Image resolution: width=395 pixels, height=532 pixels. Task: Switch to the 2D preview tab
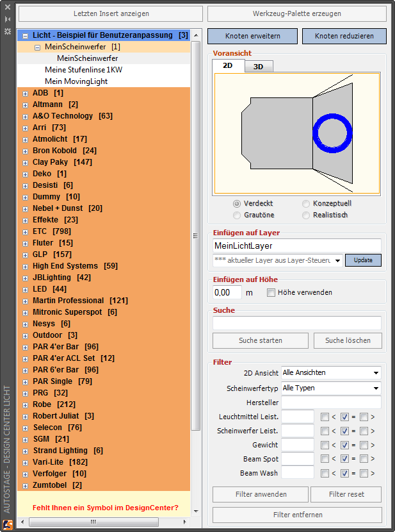point(228,66)
